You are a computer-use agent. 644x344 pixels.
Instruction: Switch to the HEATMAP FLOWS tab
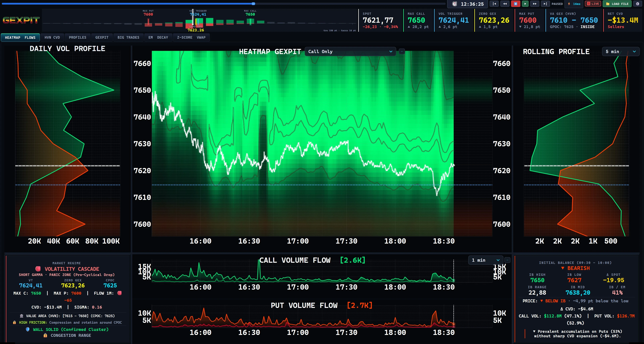(20, 37)
